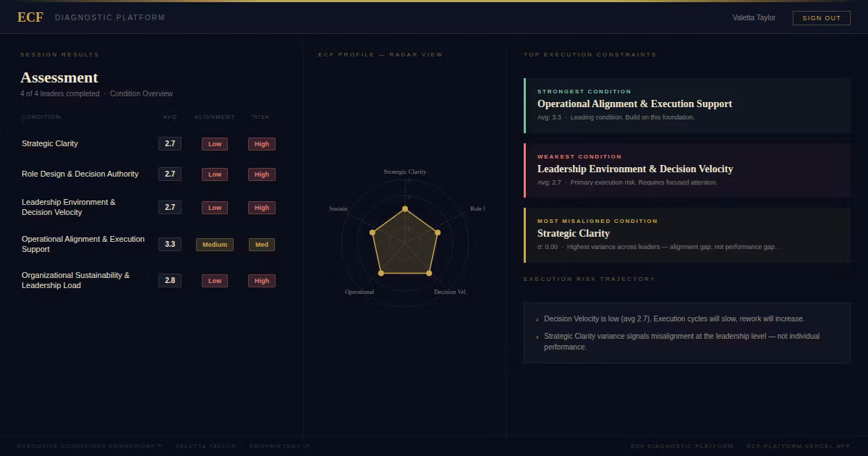Click the Decision Vel. radar axis label
This screenshot has height=456, width=868.
450,292
